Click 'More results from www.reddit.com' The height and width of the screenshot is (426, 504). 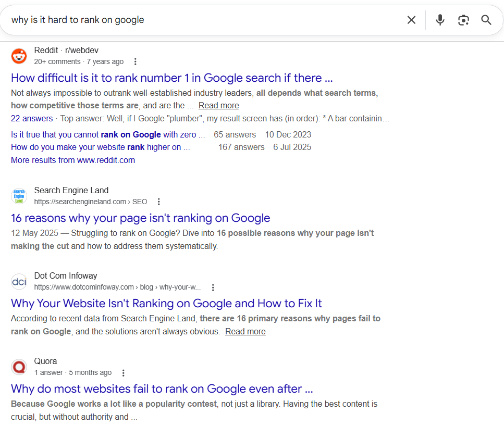pyautogui.click(x=73, y=160)
